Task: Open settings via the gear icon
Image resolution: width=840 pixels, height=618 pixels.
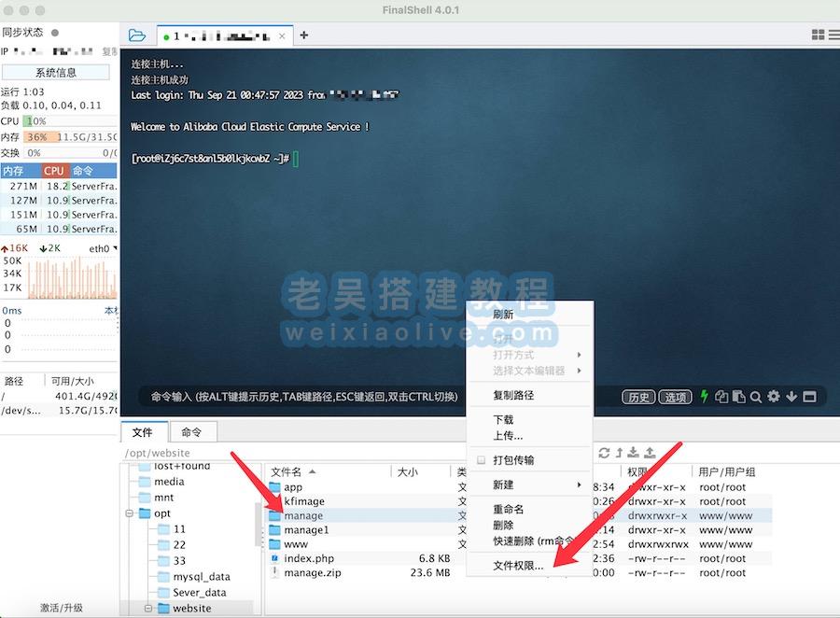Action: (x=773, y=396)
